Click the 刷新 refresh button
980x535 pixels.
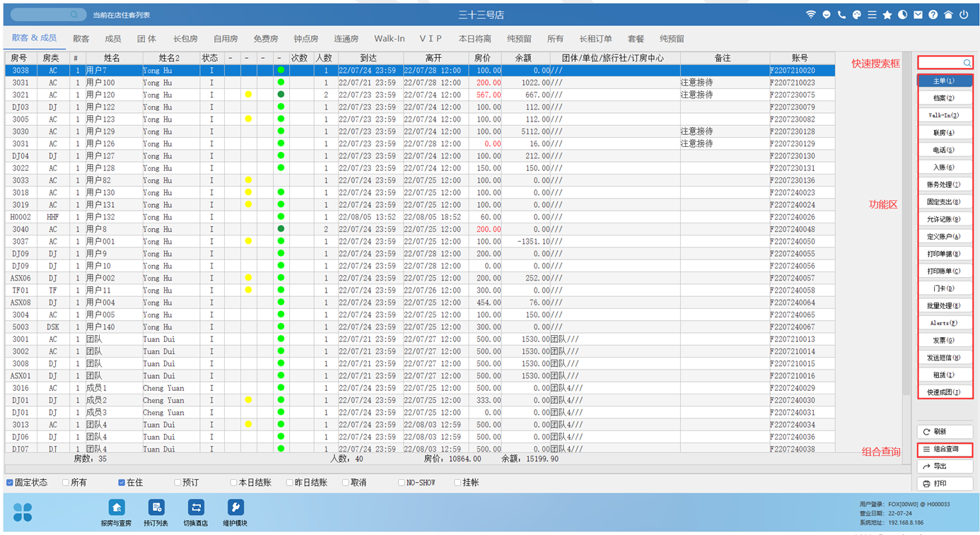[x=945, y=432]
